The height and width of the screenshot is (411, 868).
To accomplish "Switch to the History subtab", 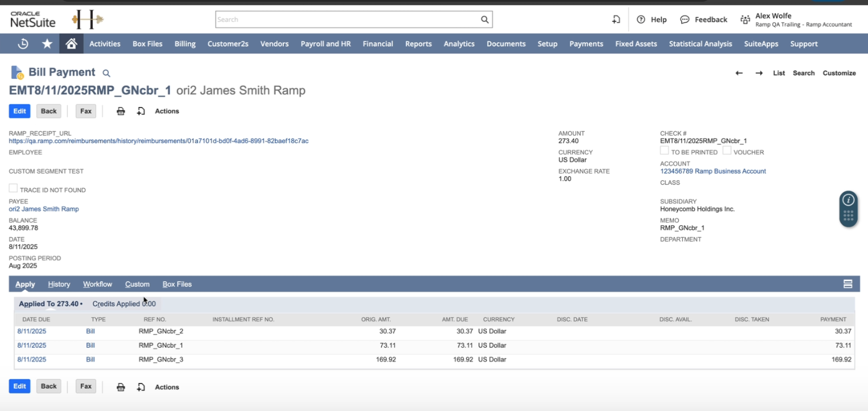I will [x=59, y=284].
